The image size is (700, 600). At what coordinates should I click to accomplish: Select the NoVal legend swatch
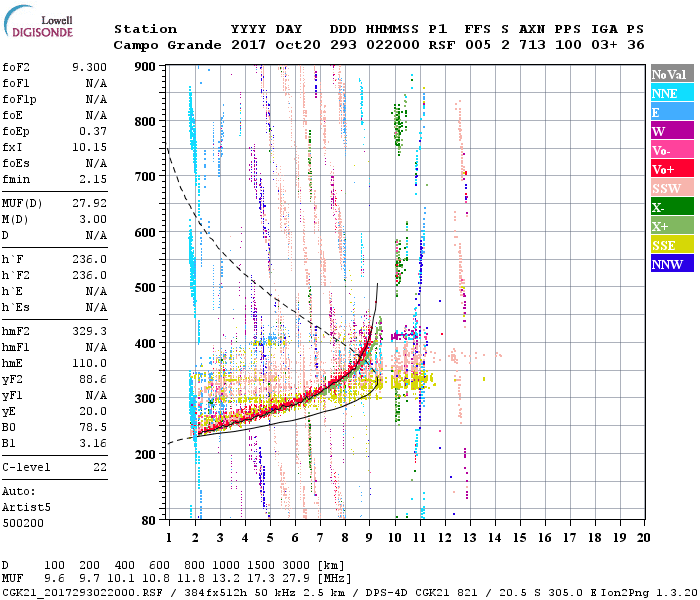pos(672,74)
